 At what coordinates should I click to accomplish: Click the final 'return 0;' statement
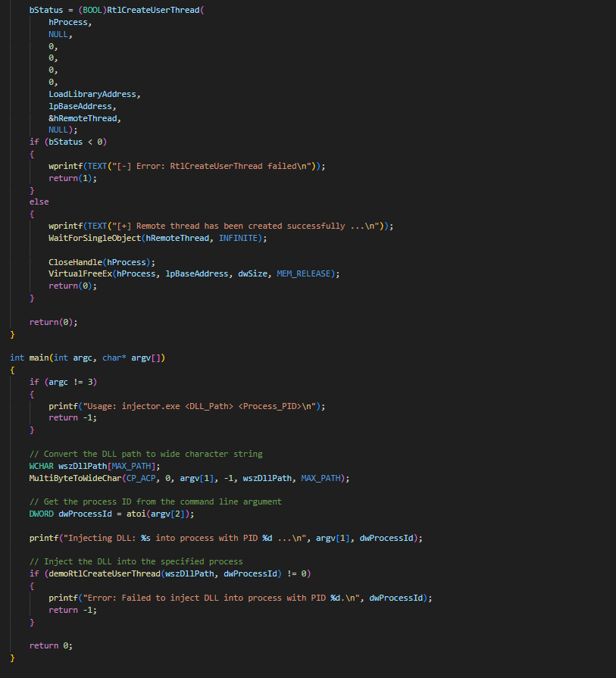pos(51,645)
